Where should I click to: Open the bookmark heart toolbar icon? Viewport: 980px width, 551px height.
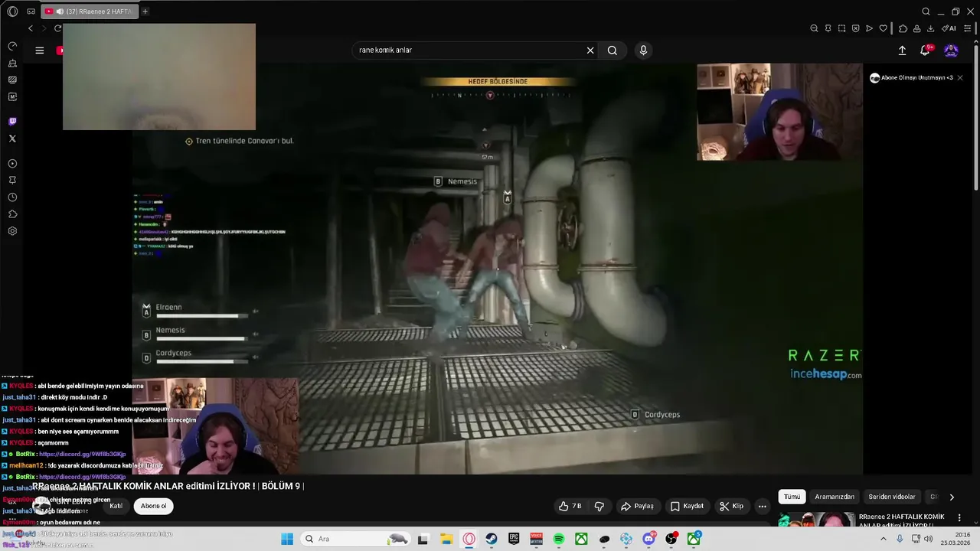point(883,28)
